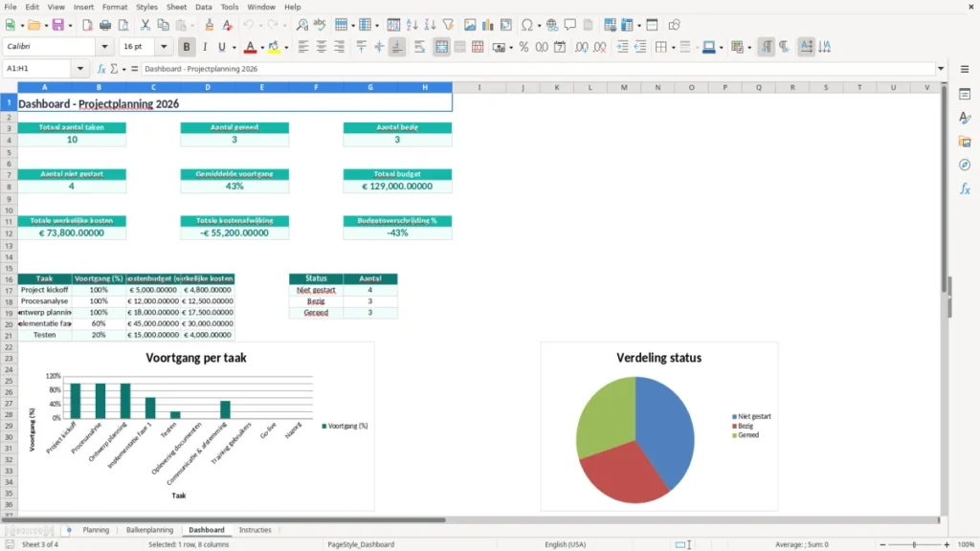Print the spreadsheet with printer icon
980x551 pixels.
tap(105, 25)
